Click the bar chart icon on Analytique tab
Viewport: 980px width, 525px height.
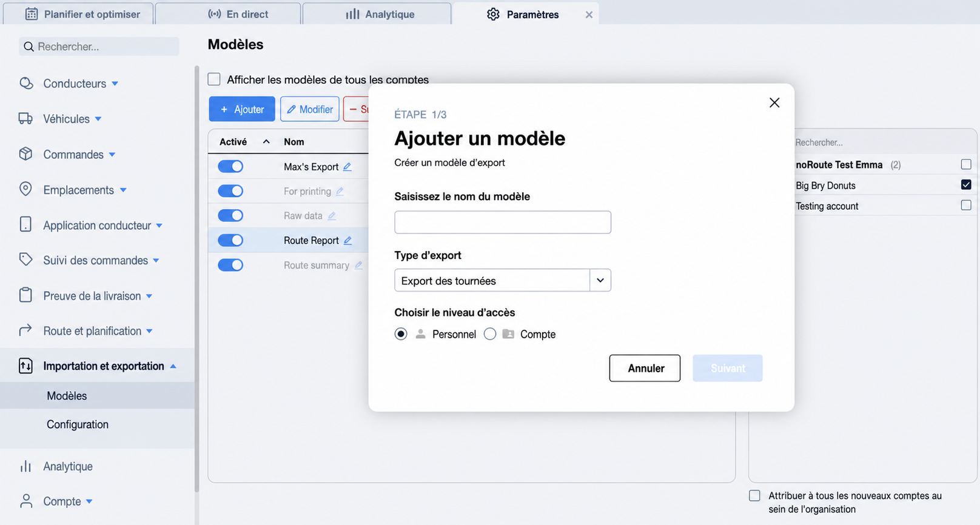352,14
